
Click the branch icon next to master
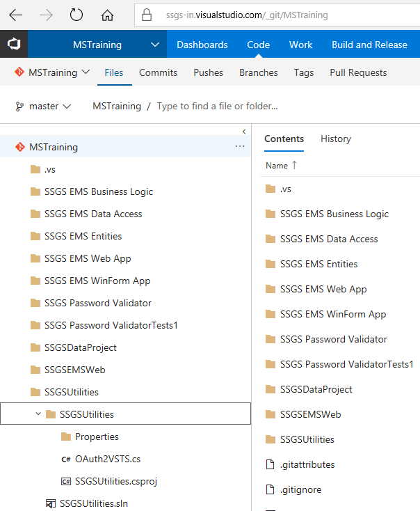(x=19, y=107)
